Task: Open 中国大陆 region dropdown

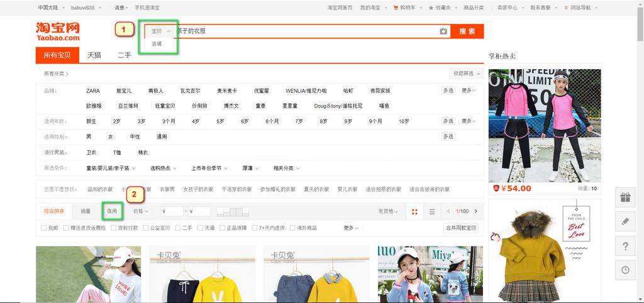Action: tap(50, 8)
